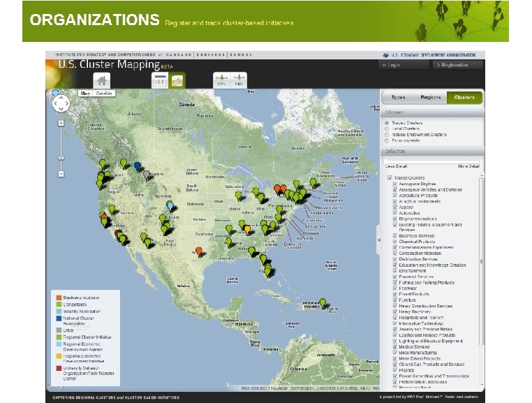The image size is (532, 403).
Task: Pan the map up with the arrow control
Action: click(61, 98)
